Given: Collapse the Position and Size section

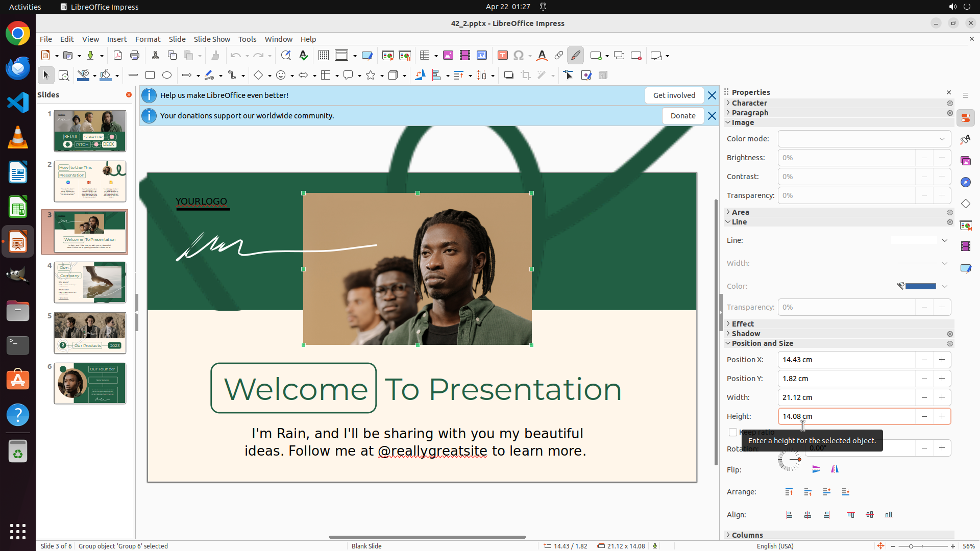Looking at the screenshot, I should [762, 343].
